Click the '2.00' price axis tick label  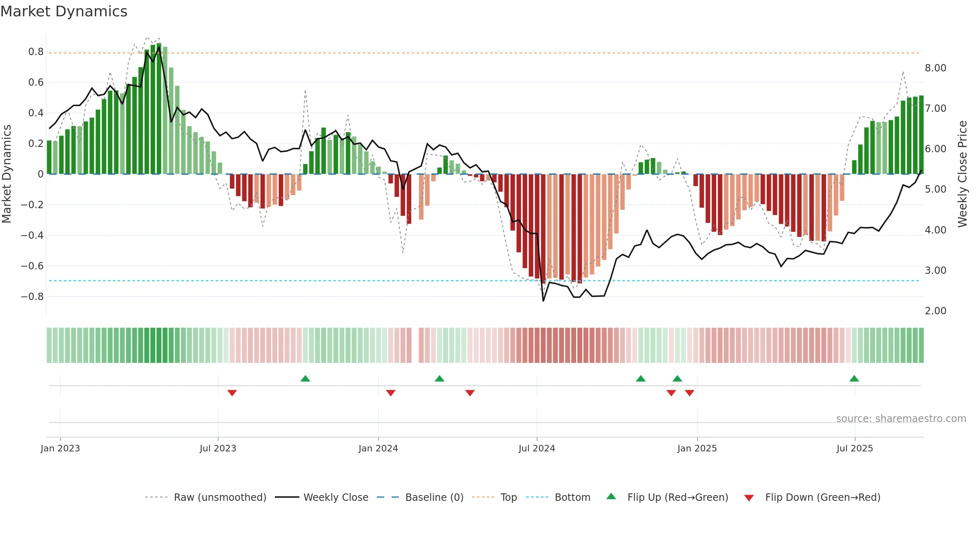935,311
